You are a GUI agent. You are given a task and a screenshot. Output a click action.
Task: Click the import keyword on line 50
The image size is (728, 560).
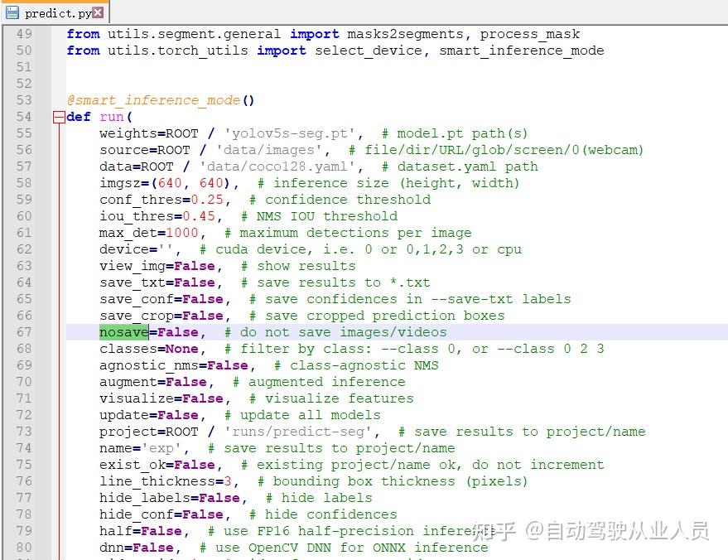(x=281, y=50)
